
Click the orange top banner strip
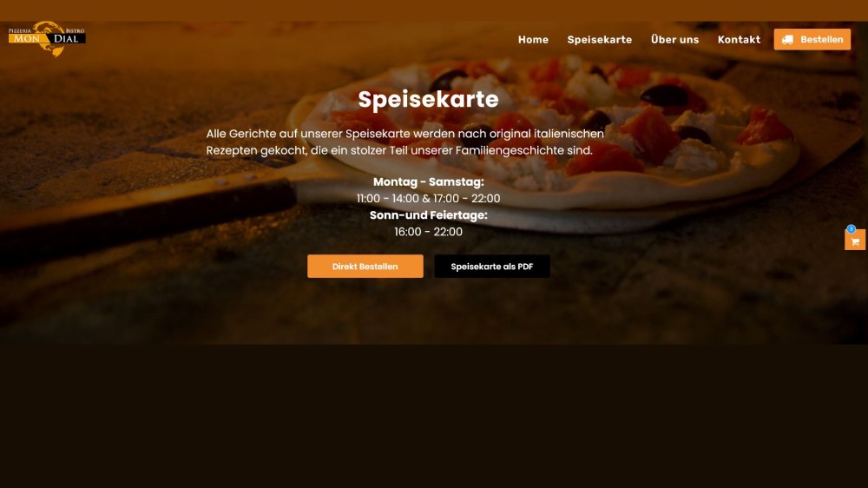pos(434,10)
